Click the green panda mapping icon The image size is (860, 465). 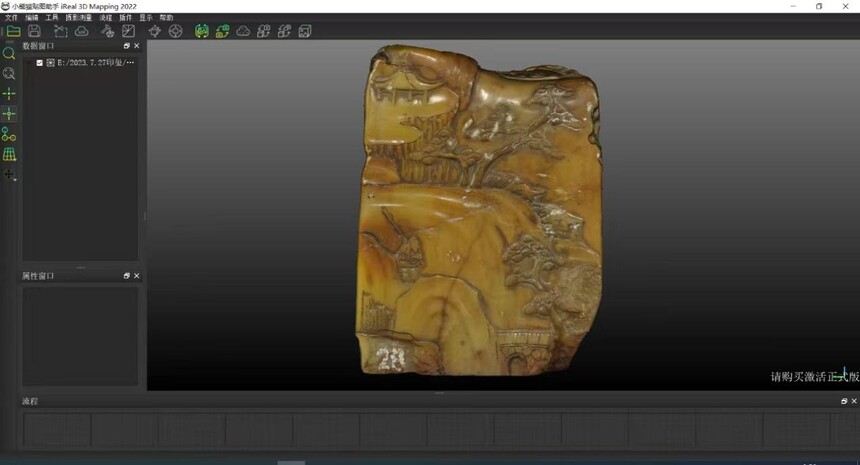point(202,31)
